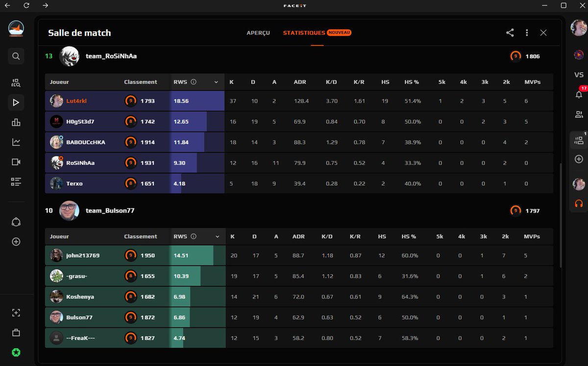588x366 pixels.
Task: Switch to the Aperçu tab
Action: (x=258, y=33)
